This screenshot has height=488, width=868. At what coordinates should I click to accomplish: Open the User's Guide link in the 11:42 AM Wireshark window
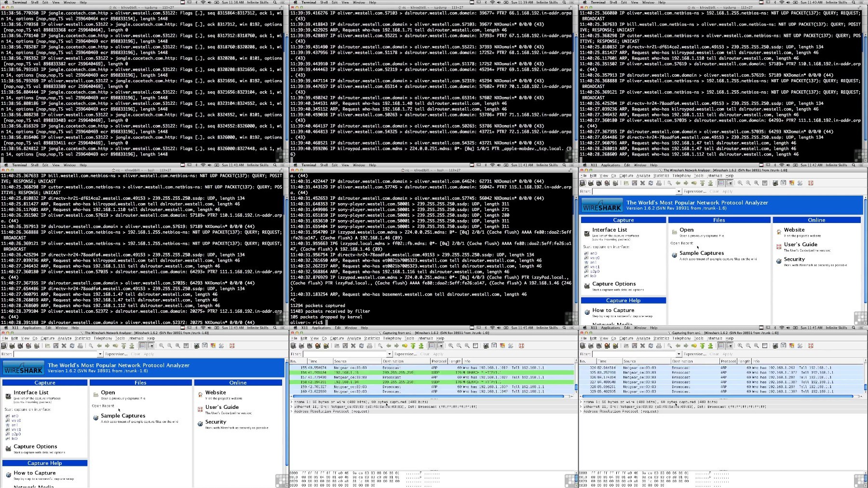click(x=800, y=244)
